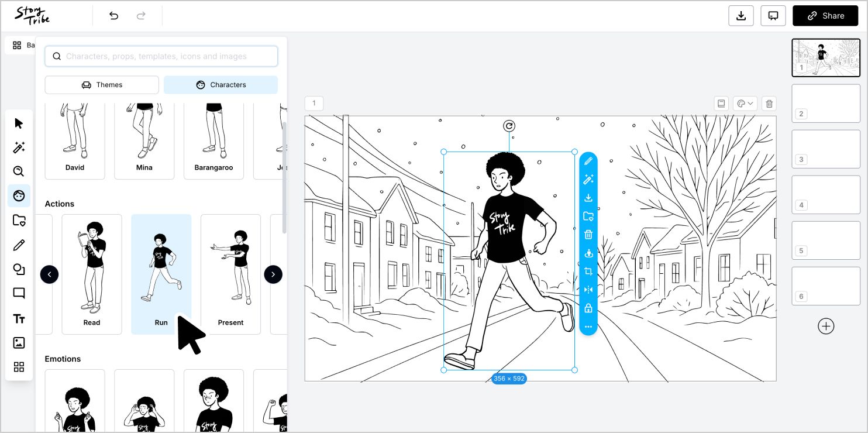Add a new frame with plus button
This screenshot has height=433, width=868.
(826, 326)
